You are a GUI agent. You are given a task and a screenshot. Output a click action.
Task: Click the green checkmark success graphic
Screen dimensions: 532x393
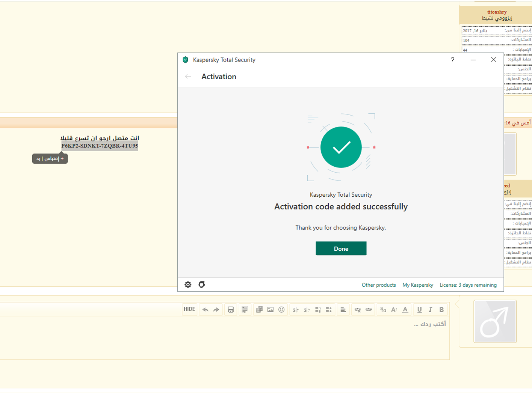(341, 147)
